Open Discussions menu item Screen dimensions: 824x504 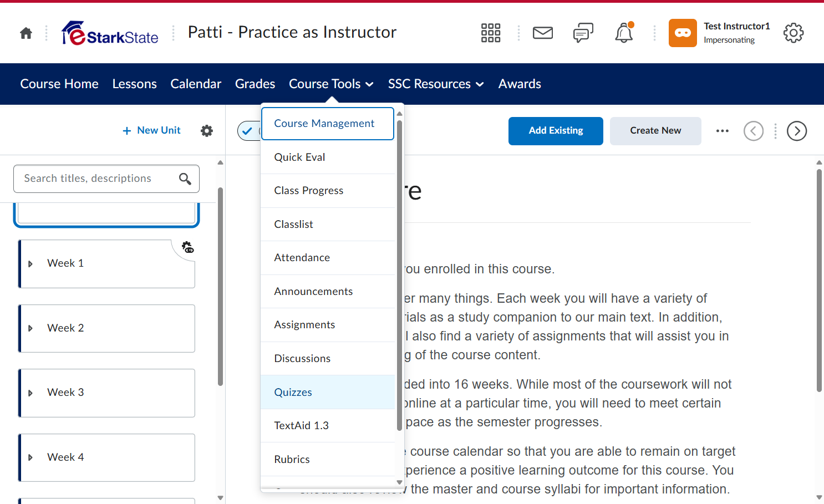coord(328,359)
